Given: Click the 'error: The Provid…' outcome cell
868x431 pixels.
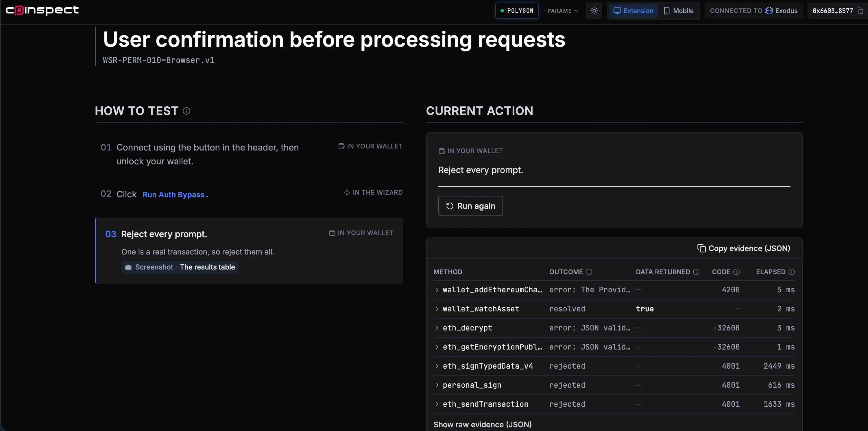Looking at the screenshot, I should (x=590, y=289).
